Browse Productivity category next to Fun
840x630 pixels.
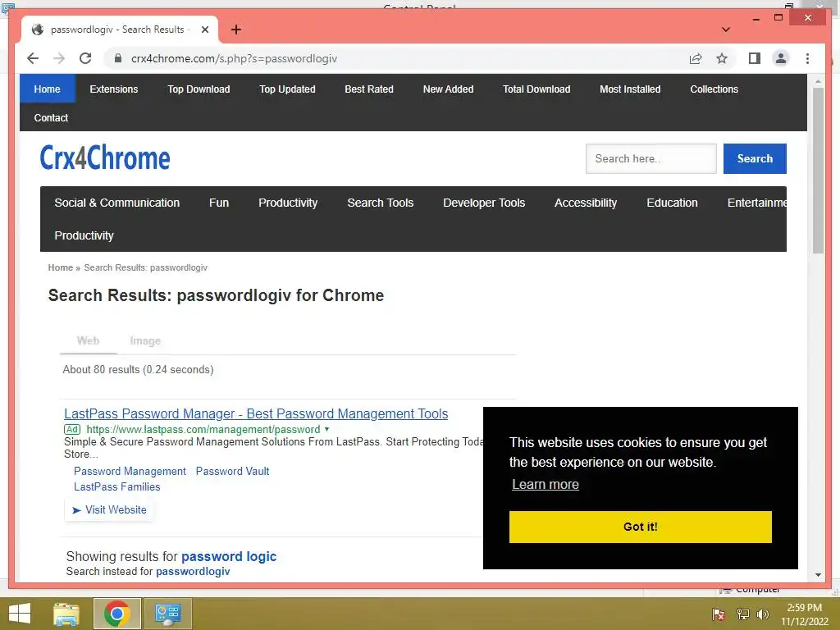point(288,203)
